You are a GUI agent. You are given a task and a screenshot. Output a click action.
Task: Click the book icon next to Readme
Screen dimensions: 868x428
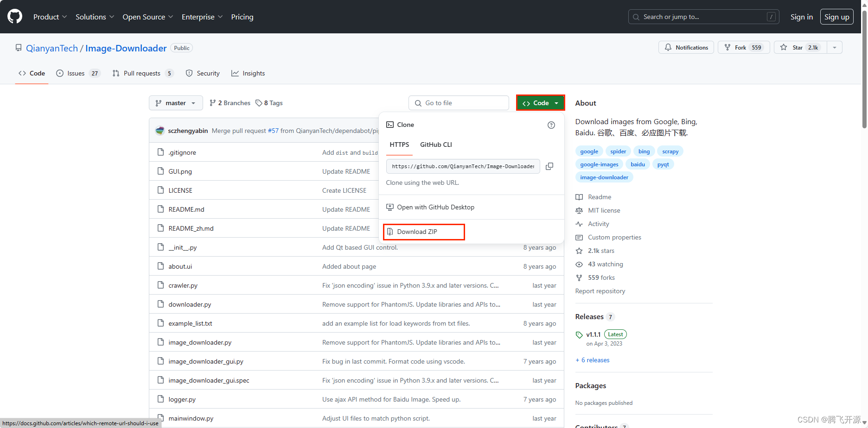point(579,197)
